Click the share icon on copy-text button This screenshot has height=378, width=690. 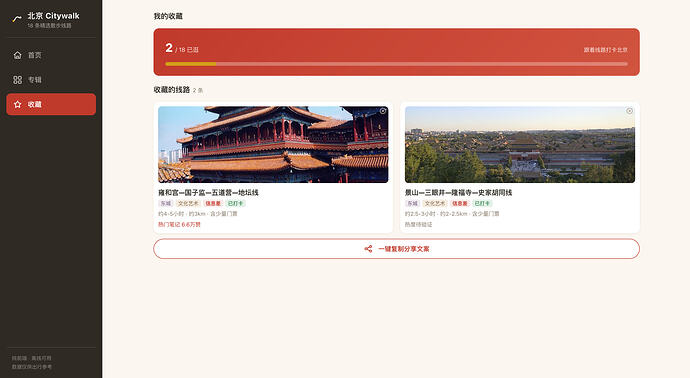pos(368,249)
